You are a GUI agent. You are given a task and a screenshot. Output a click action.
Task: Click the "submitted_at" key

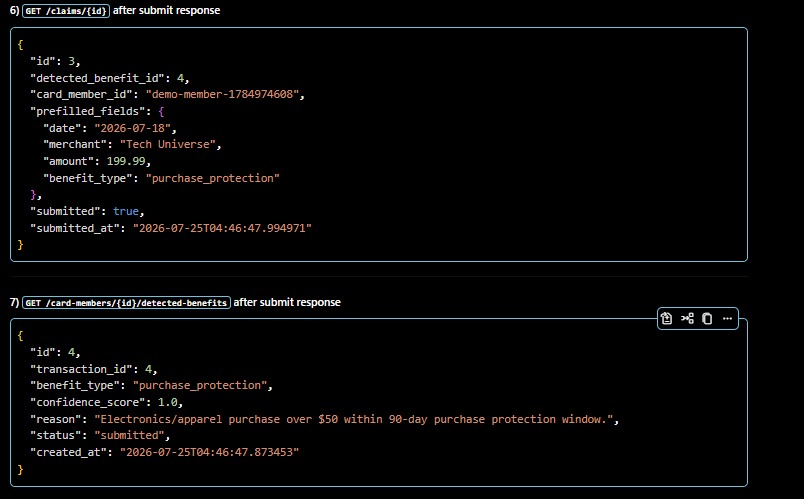75,228
